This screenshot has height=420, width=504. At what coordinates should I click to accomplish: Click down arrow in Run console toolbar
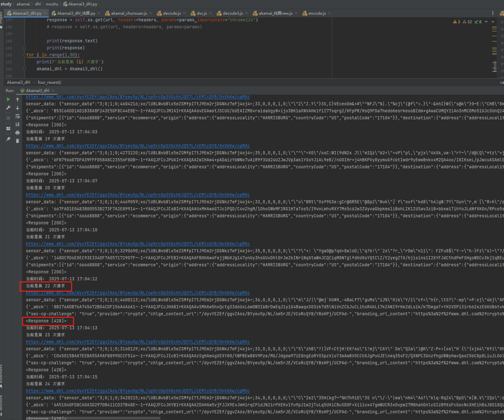pyautogui.click(x=18, y=108)
